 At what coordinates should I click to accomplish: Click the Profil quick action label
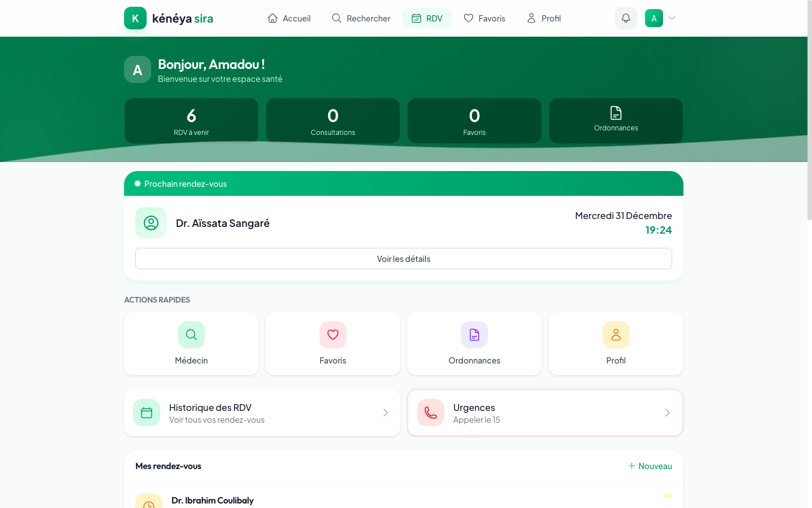tap(616, 360)
